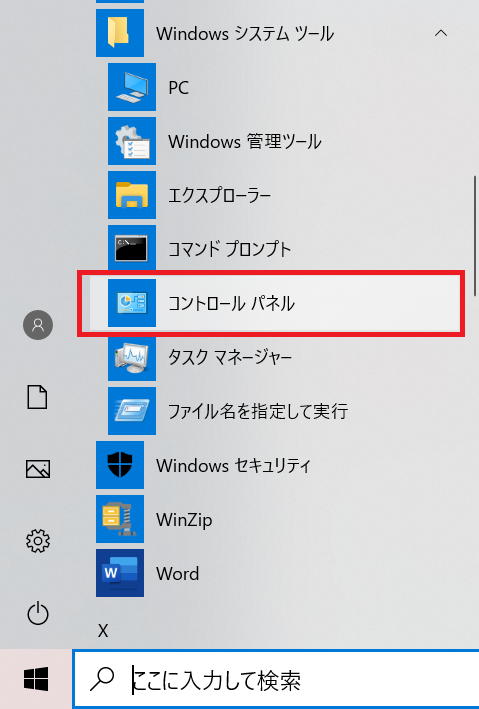
Task: Open the Windows 管理ツール icon
Action: tap(132, 141)
